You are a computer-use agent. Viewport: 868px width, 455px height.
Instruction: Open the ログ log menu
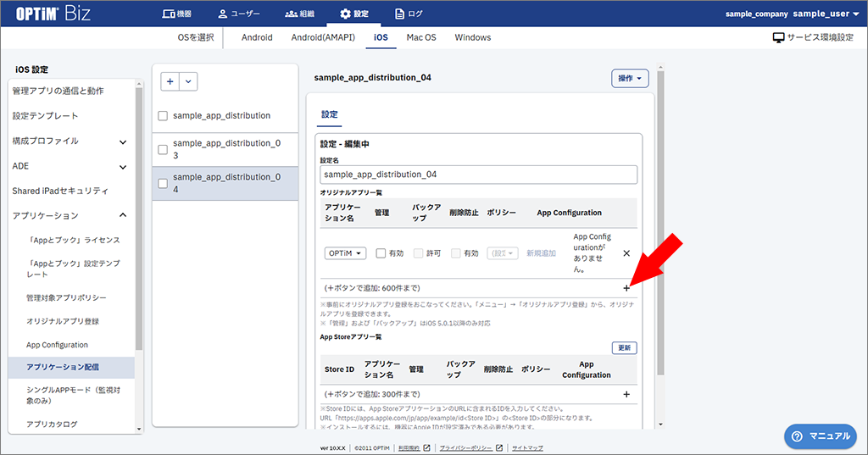point(409,14)
